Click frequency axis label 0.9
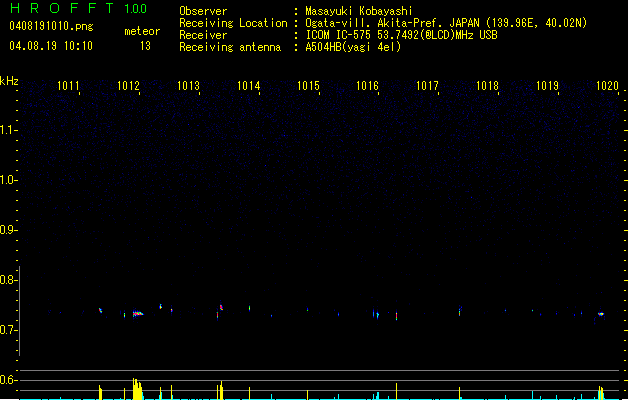 coord(8,230)
